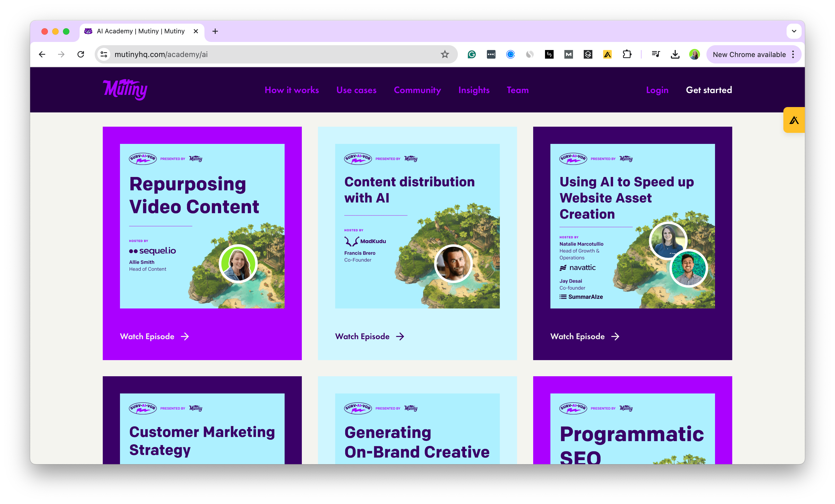
Task: Open the blue Calendly extension
Action: coord(510,54)
